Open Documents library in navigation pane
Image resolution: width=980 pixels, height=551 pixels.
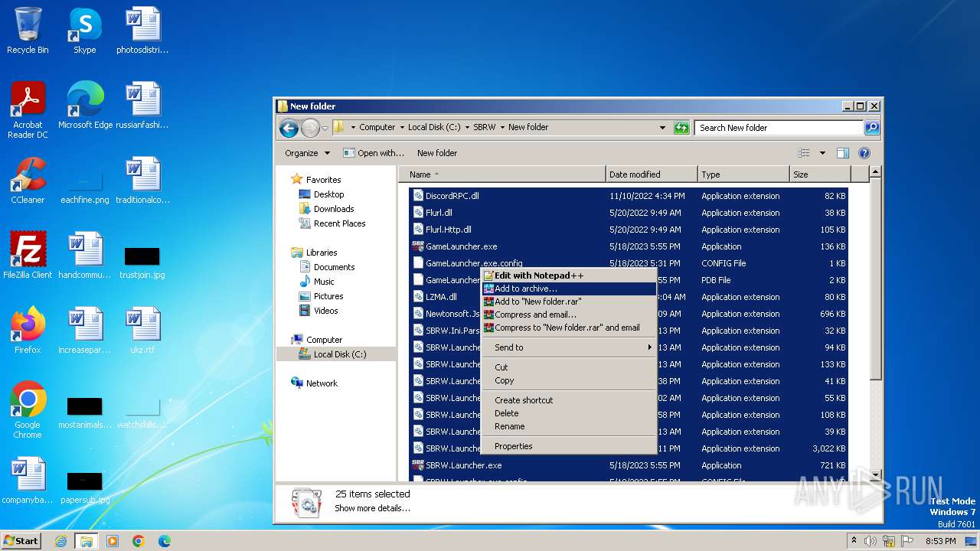[334, 267]
